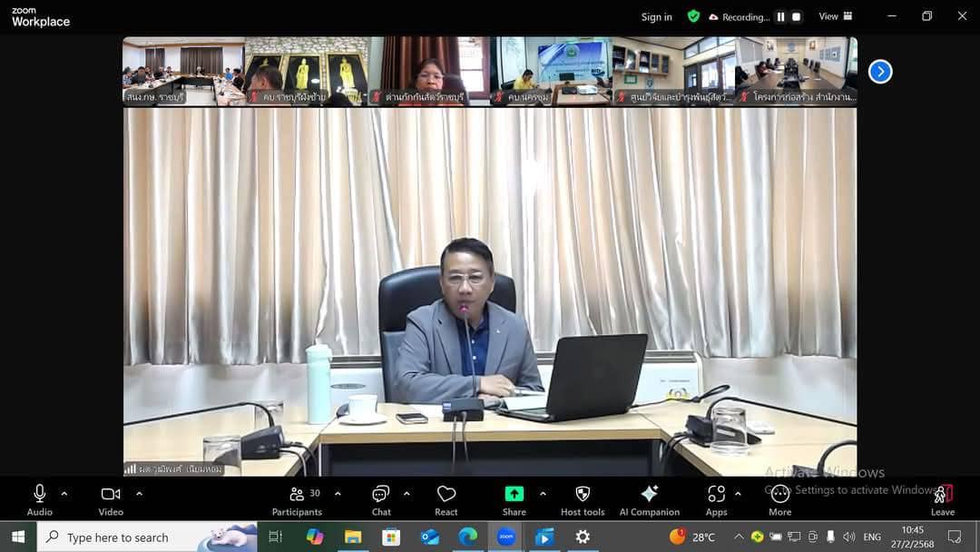Open Microsoft Edge from the taskbar
The width and height of the screenshot is (980, 552).
point(467,537)
